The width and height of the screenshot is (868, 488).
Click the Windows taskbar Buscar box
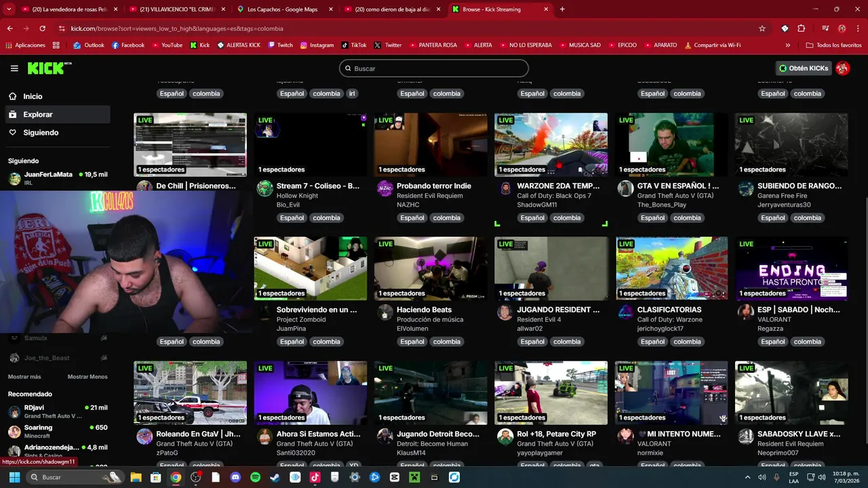pyautogui.click(x=76, y=477)
